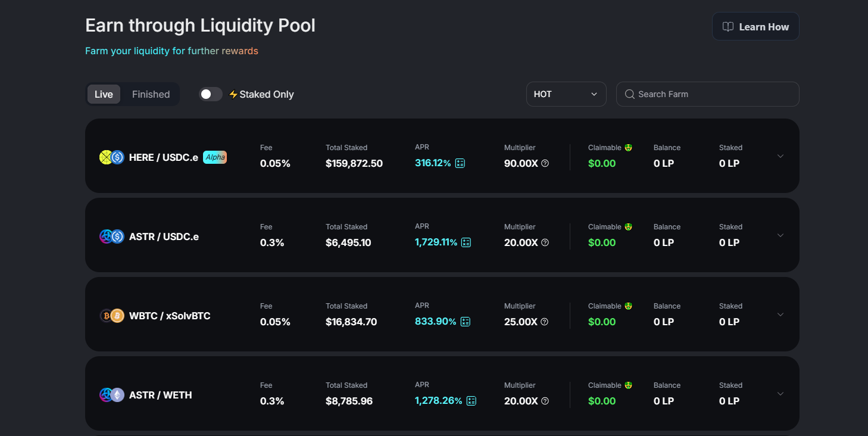
Task: Click the 1,729.11% APR value
Action: pos(436,242)
